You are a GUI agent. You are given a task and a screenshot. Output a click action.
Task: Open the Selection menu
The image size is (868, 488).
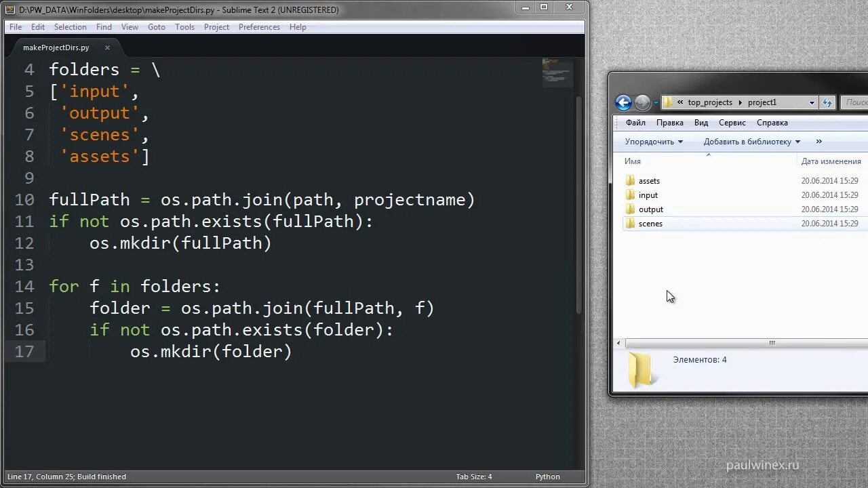[x=71, y=27]
